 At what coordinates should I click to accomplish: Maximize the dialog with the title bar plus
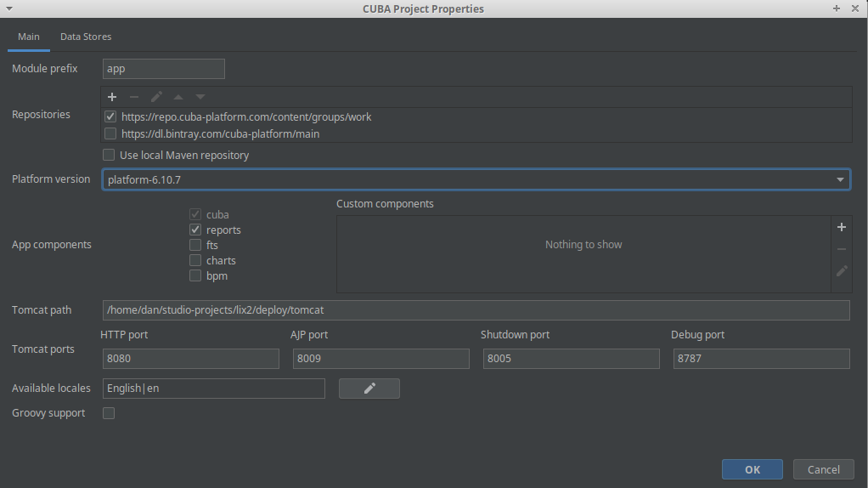point(837,9)
